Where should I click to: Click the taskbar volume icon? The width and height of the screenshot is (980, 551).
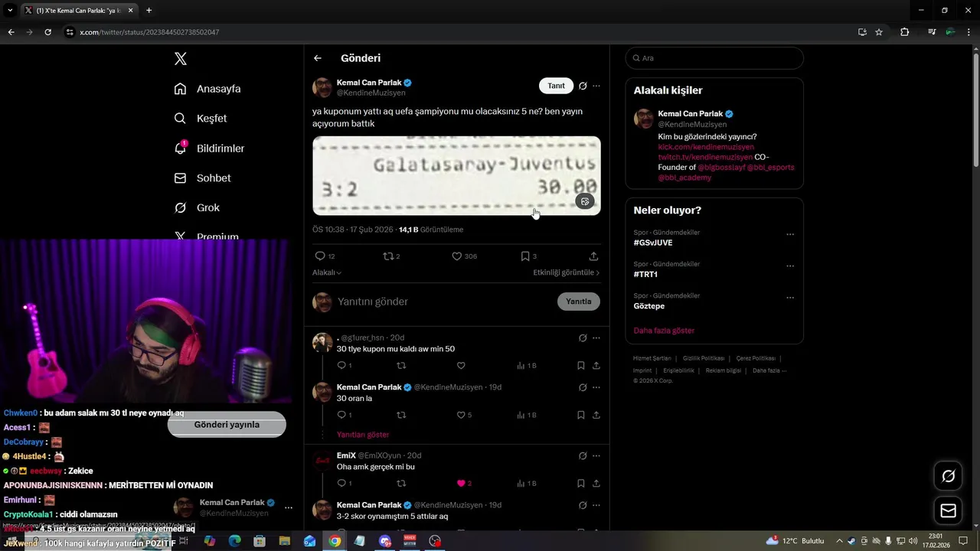point(913,541)
